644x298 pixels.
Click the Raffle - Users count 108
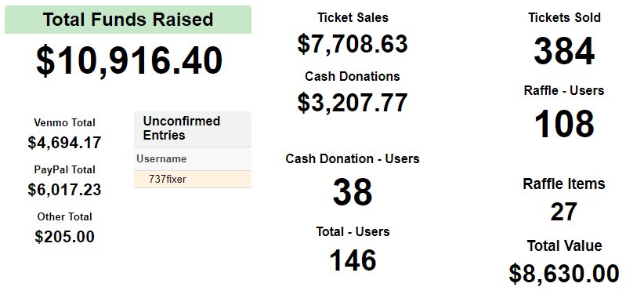[x=564, y=124]
